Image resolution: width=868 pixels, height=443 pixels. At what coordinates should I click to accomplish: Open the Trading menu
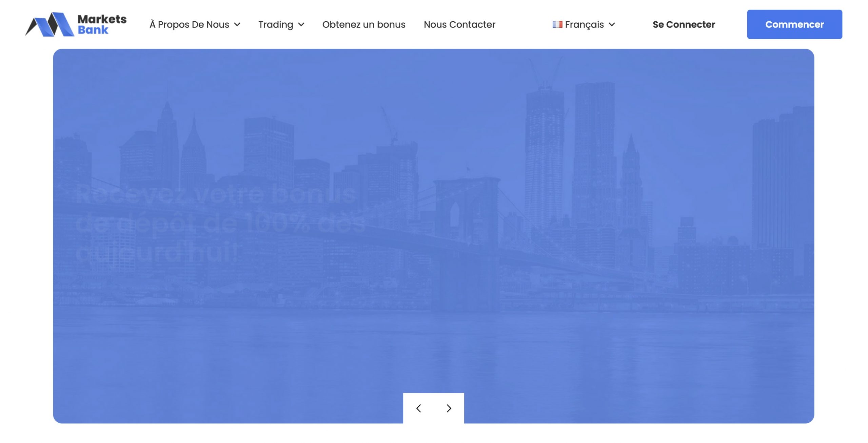[276, 24]
